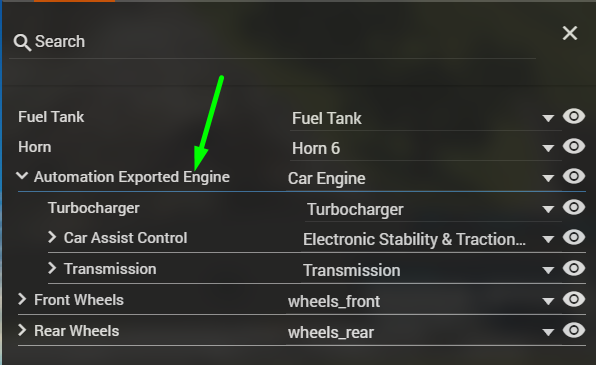Expand Front Wheels section
The height and width of the screenshot is (365, 596).
point(22,299)
